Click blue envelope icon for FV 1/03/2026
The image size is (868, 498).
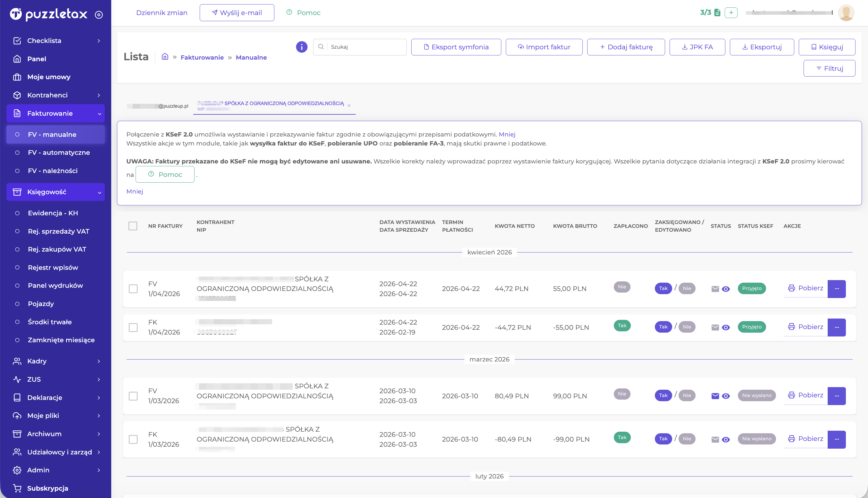715,396
